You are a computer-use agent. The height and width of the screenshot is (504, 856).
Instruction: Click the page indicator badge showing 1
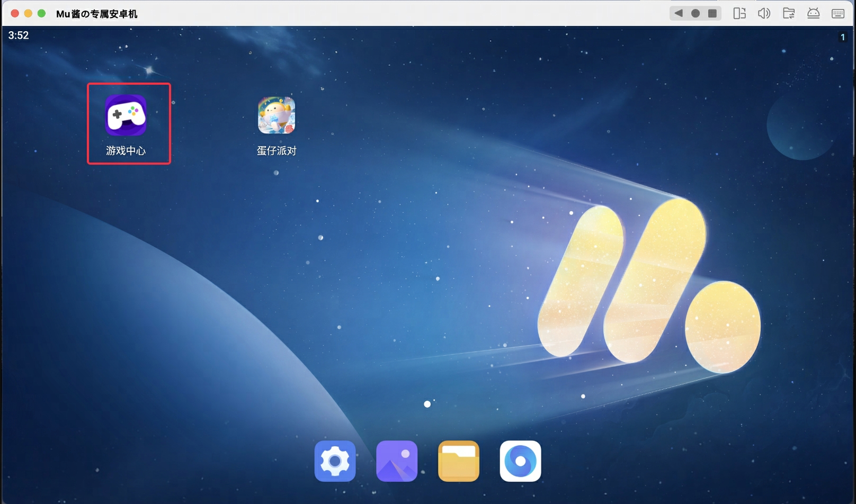(843, 37)
